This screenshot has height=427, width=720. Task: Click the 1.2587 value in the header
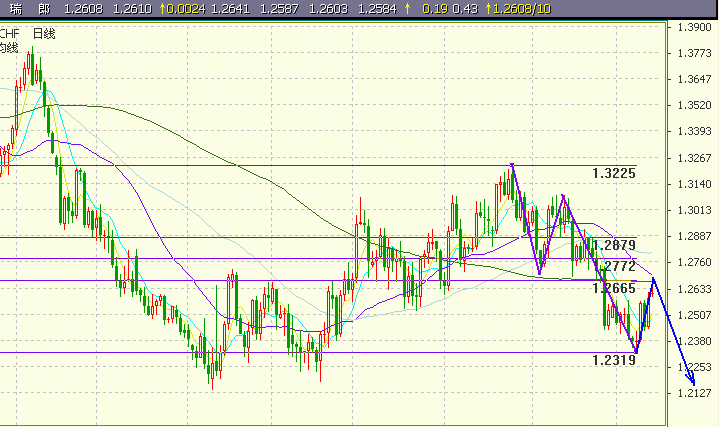click(x=279, y=9)
